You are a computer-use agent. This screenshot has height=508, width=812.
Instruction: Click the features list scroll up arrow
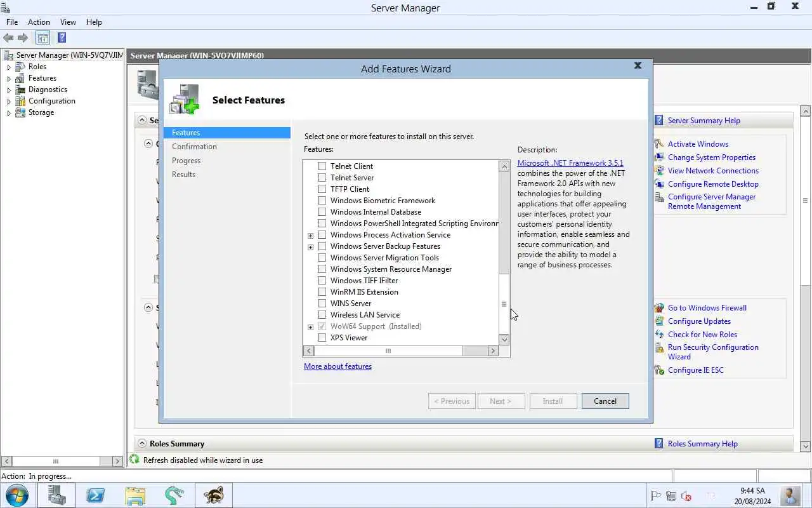click(x=504, y=166)
